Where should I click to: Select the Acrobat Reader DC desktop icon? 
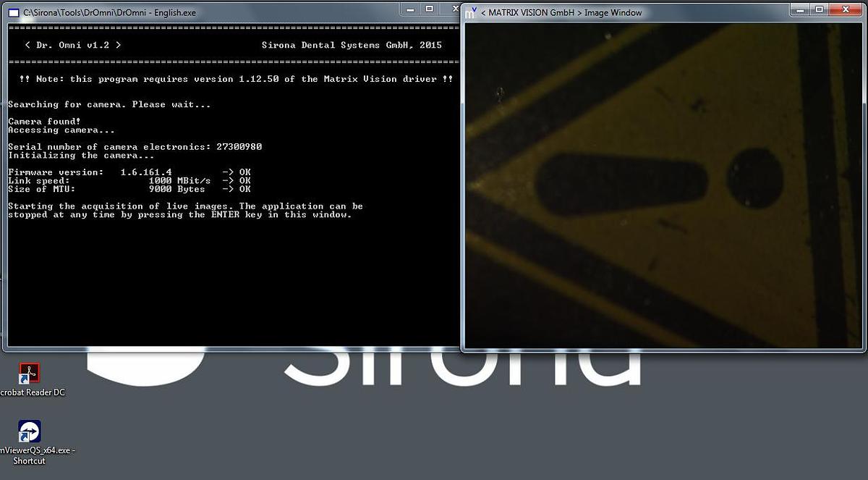coord(30,374)
